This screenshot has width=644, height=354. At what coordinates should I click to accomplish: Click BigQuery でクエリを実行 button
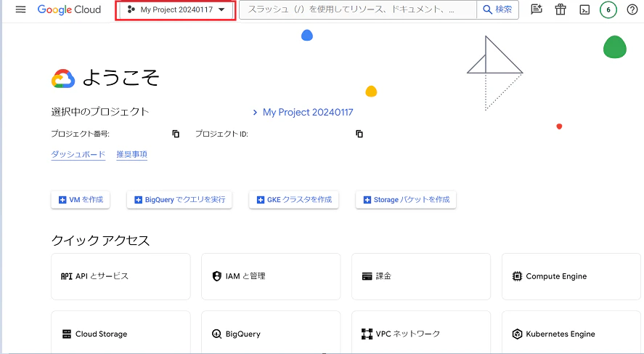tap(179, 200)
